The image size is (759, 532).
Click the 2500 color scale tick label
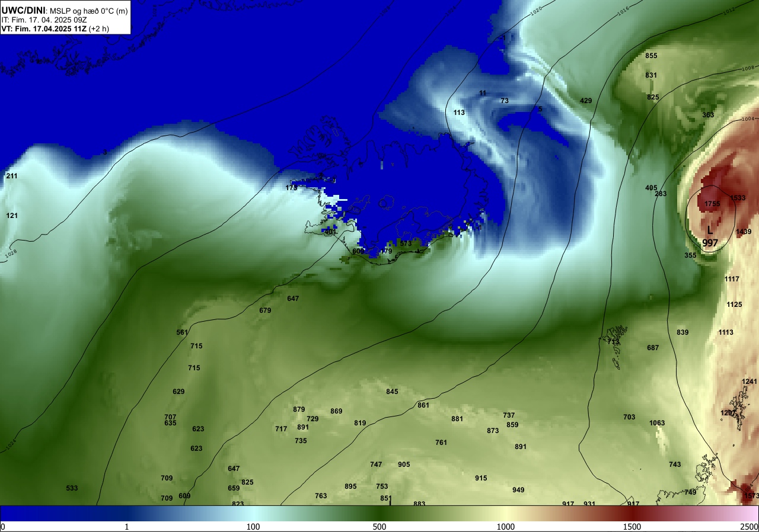(x=750, y=527)
